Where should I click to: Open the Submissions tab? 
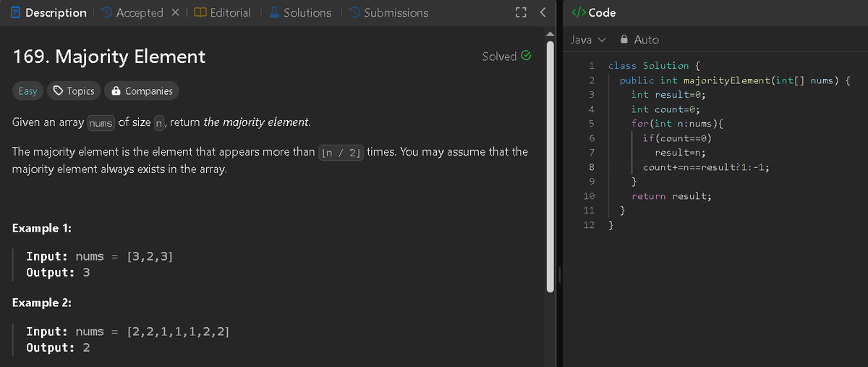(388, 13)
